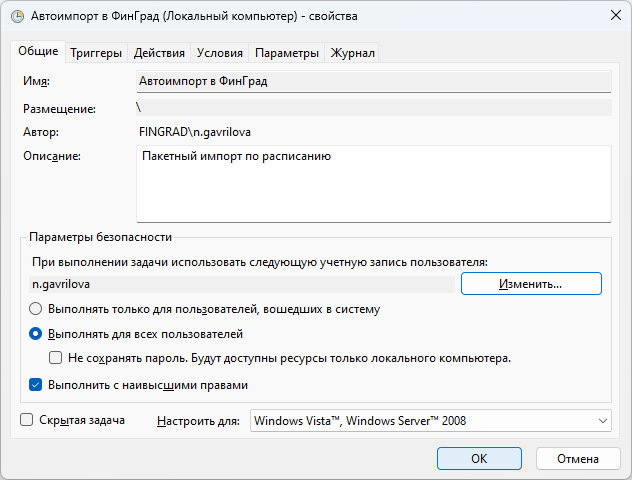Go to the Действия tab
The width and height of the screenshot is (632, 480).
pyautogui.click(x=159, y=53)
